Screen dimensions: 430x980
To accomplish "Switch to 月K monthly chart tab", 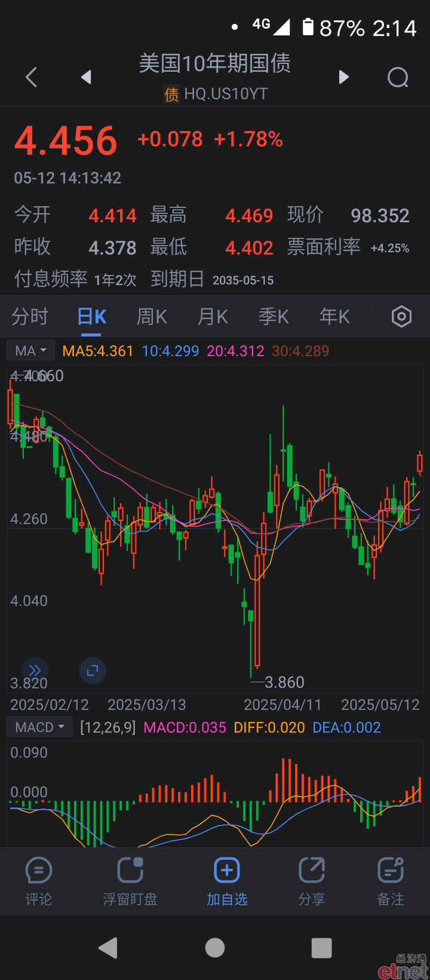I will pyautogui.click(x=213, y=316).
